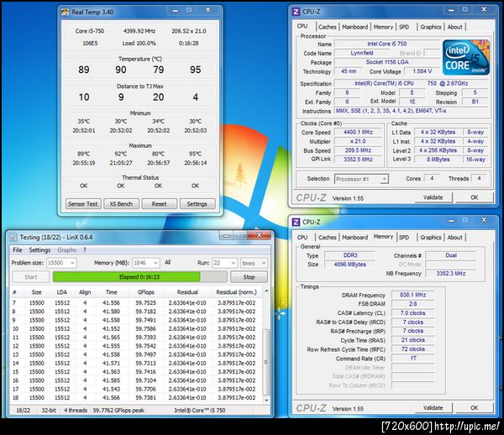Select LinX result row 18

point(136,398)
